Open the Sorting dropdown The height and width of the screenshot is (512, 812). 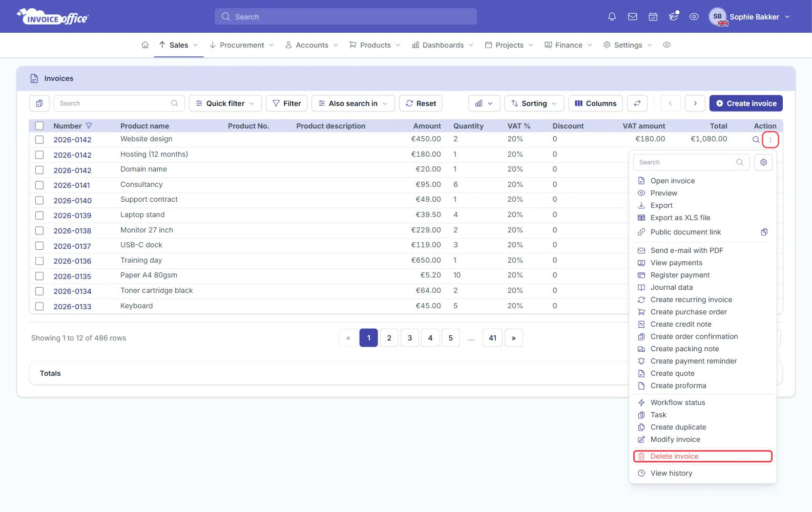click(534, 103)
